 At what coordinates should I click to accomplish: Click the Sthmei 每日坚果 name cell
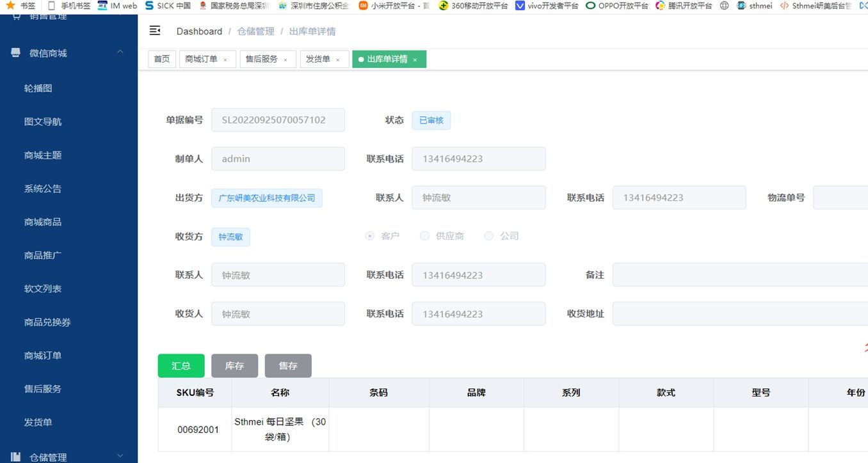pyautogui.click(x=280, y=430)
